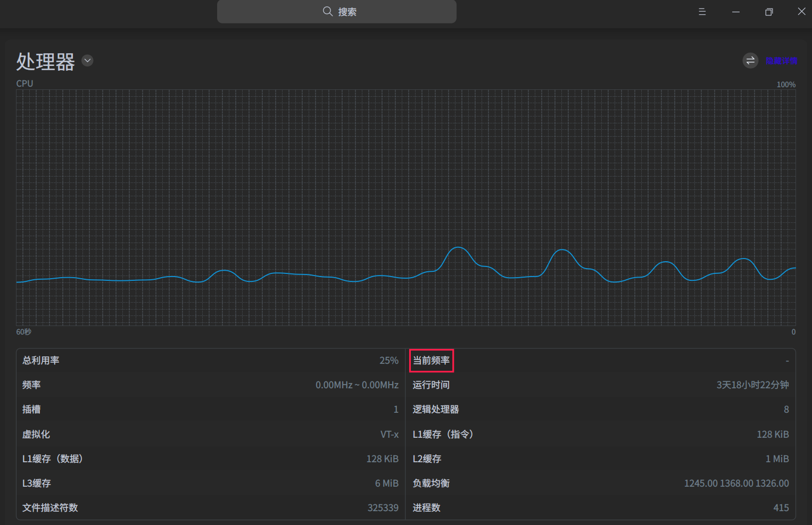
Task: Click the 虚拟化 label
Action: coord(36,434)
